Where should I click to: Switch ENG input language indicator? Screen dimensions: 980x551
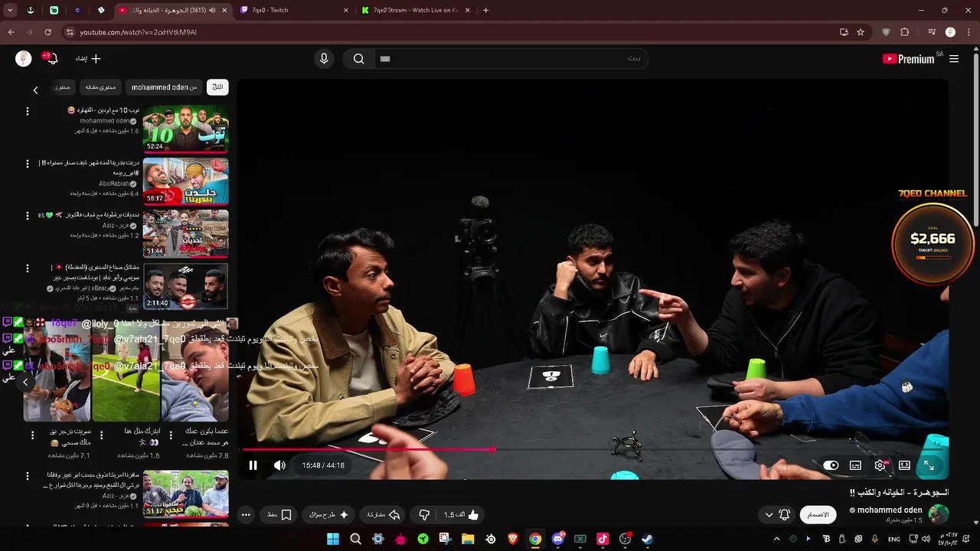(893, 539)
